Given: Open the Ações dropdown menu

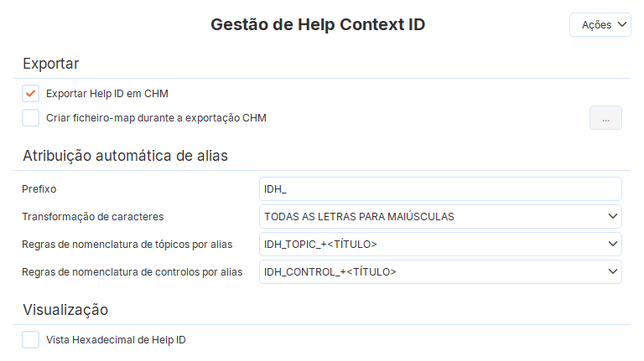Looking at the screenshot, I should [x=600, y=25].
